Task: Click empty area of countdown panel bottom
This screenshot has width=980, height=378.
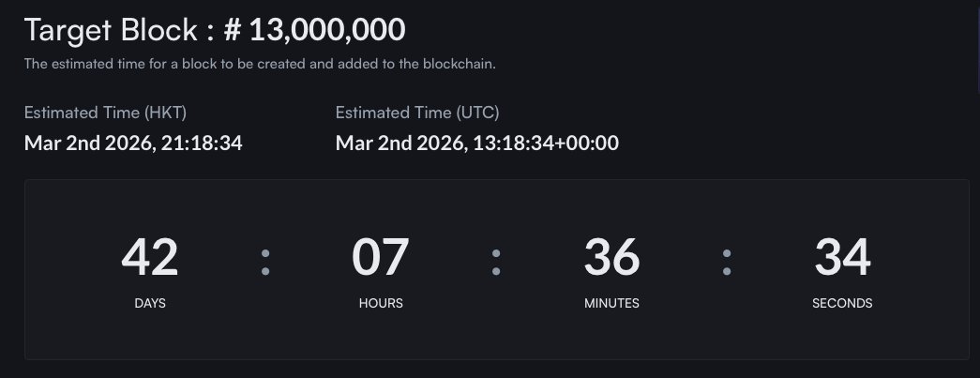Action: (x=497, y=340)
